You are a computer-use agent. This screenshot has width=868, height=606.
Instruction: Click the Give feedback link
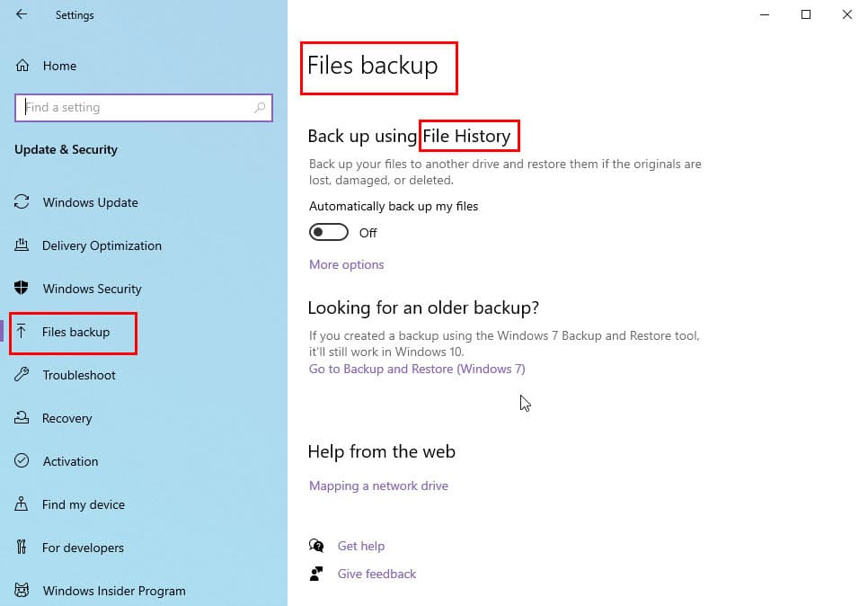point(377,574)
